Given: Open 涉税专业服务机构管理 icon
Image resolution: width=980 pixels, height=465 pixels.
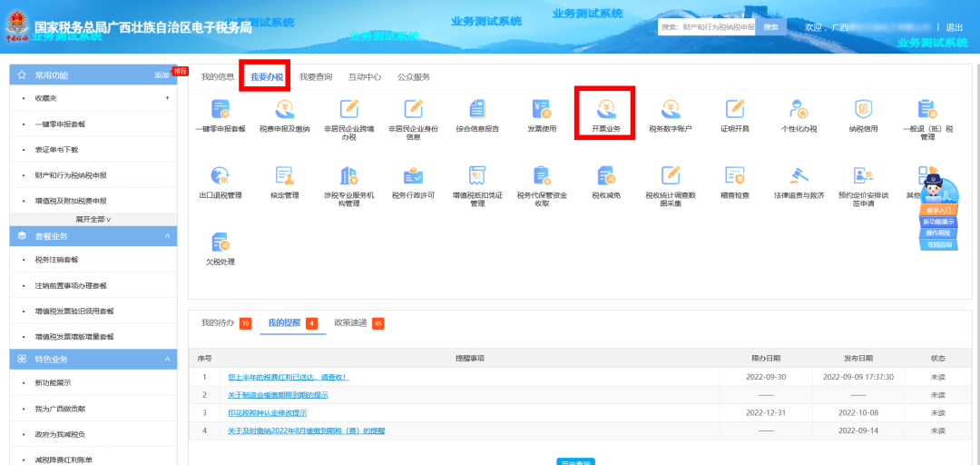Looking at the screenshot, I should coord(348,176).
